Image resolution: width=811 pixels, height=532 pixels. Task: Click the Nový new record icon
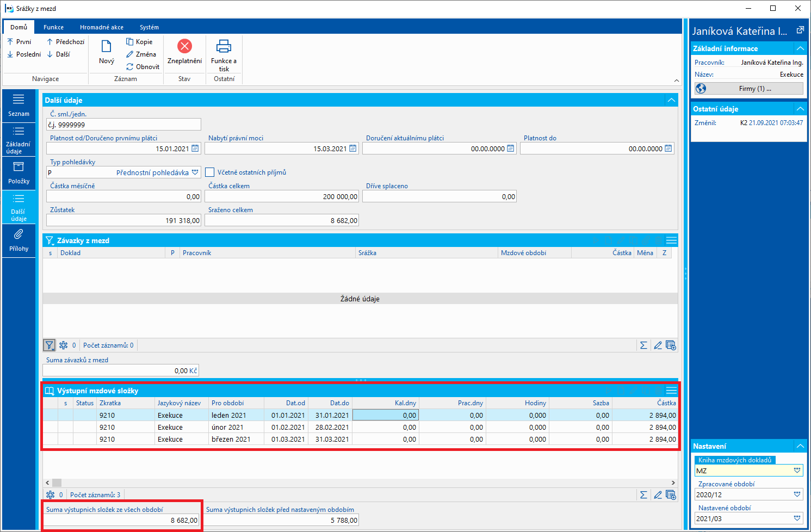[x=107, y=47]
